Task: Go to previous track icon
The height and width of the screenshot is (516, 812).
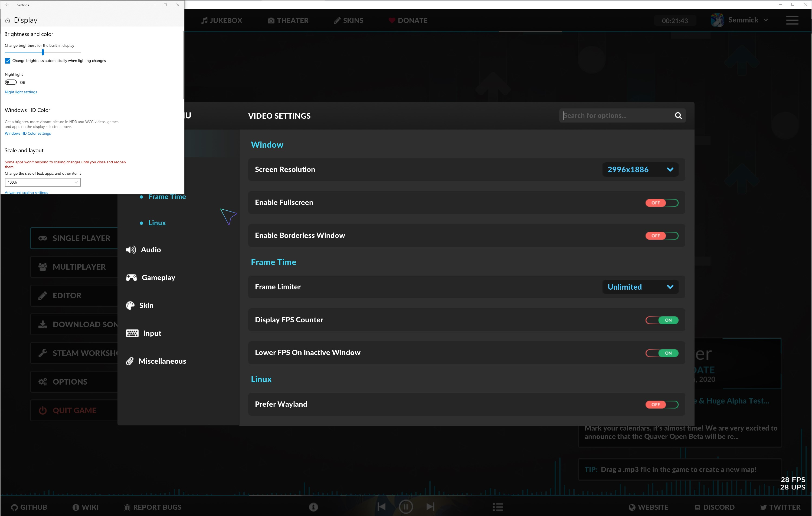Action: coord(381,507)
